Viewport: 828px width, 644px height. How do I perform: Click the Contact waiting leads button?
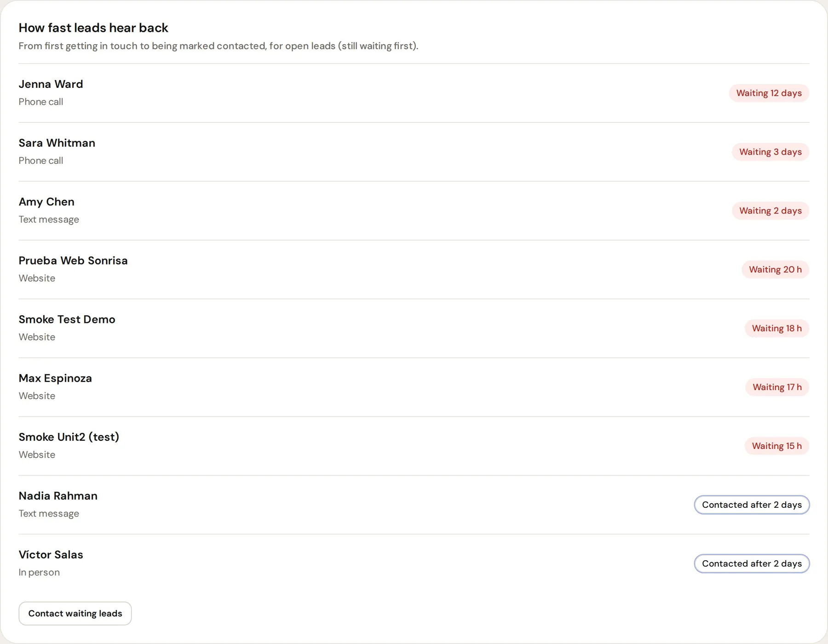(75, 613)
